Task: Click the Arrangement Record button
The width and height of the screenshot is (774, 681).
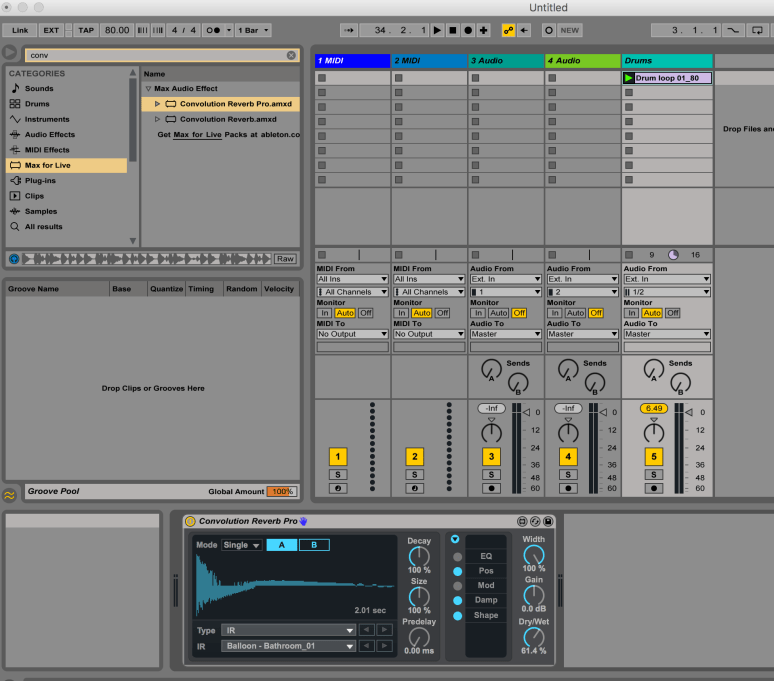Action: (x=468, y=30)
